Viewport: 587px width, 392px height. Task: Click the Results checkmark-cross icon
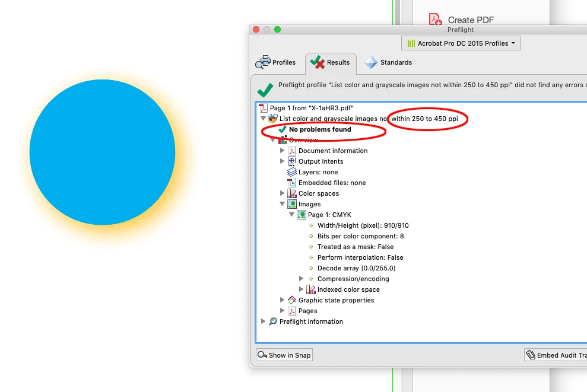click(x=318, y=62)
